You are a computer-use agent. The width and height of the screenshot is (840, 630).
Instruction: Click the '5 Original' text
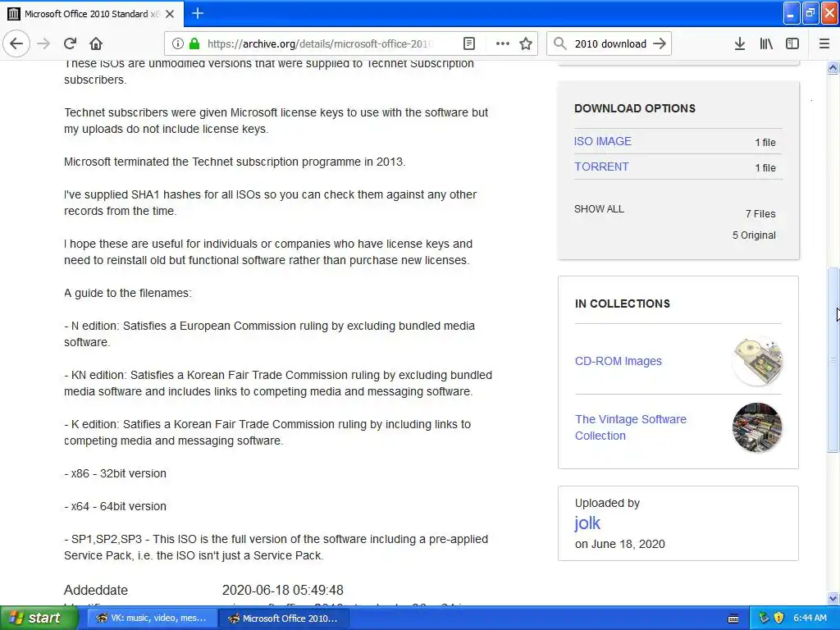[x=754, y=235]
